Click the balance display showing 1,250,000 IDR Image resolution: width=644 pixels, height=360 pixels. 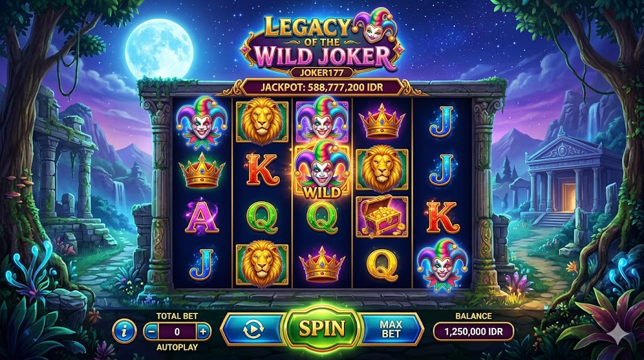(x=474, y=332)
